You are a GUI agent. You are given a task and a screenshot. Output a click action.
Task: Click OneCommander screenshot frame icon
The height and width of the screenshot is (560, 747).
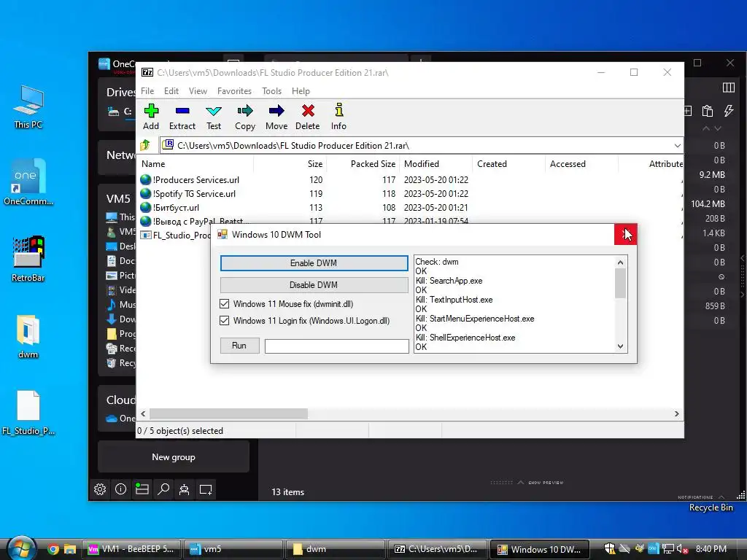[x=206, y=489]
